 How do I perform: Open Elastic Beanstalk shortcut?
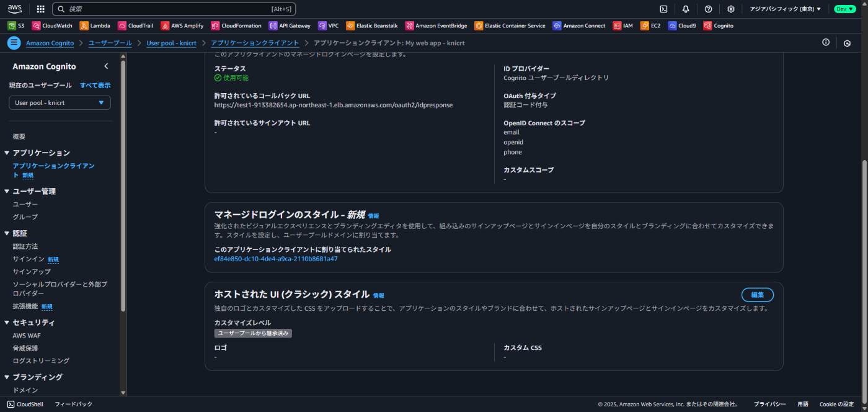tap(372, 25)
